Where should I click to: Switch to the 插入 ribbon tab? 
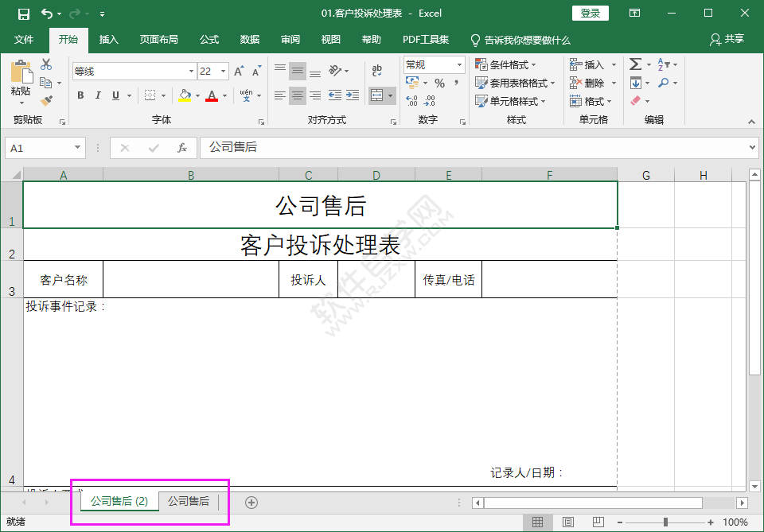click(108, 39)
